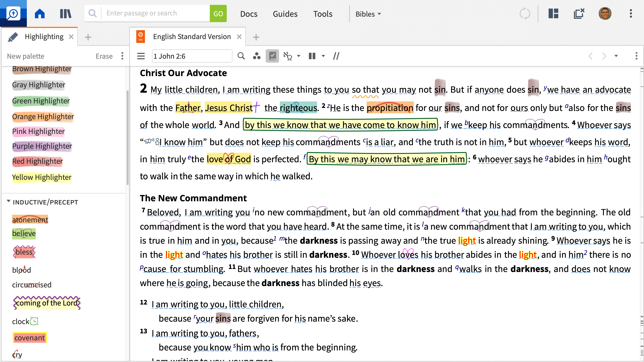Collapse the INDUCTIVE/PRECEPT palette section
The image size is (644, 362).
pyautogui.click(x=9, y=201)
